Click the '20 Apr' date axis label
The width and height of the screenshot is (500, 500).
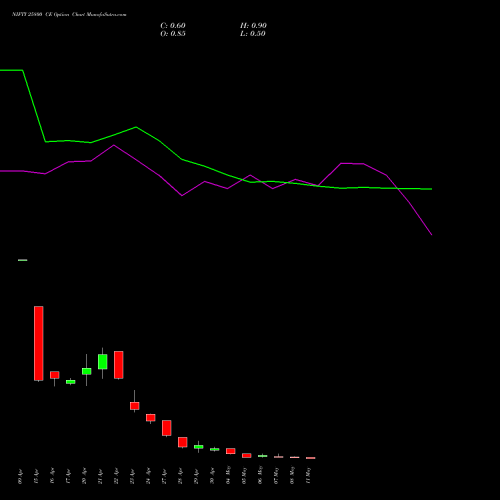tap(84, 476)
